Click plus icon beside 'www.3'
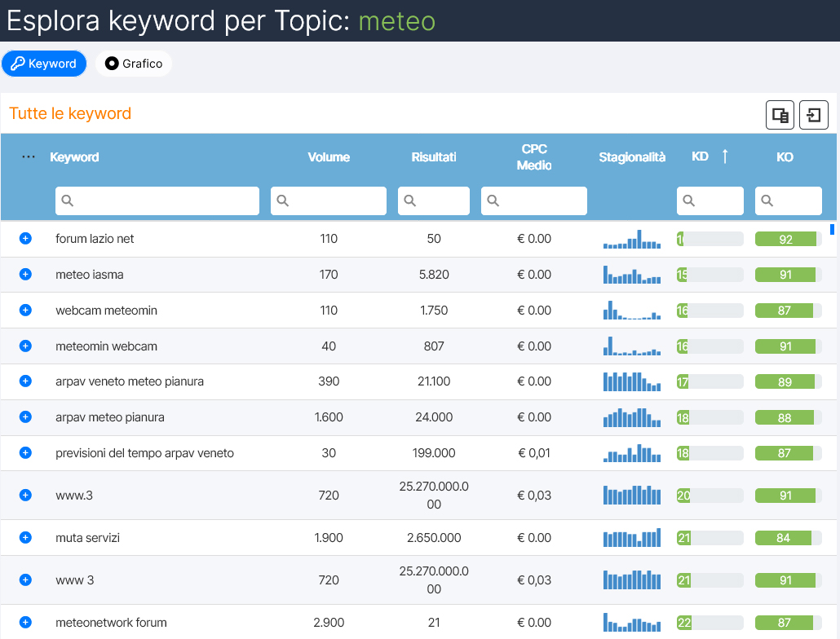Image resolution: width=840 pixels, height=639 pixels. point(25,496)
